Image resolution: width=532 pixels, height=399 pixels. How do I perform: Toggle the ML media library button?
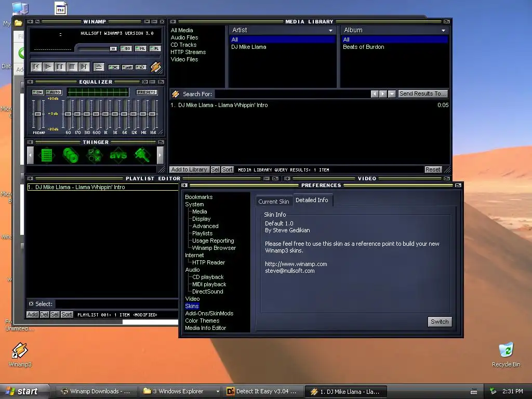point(141,48)
